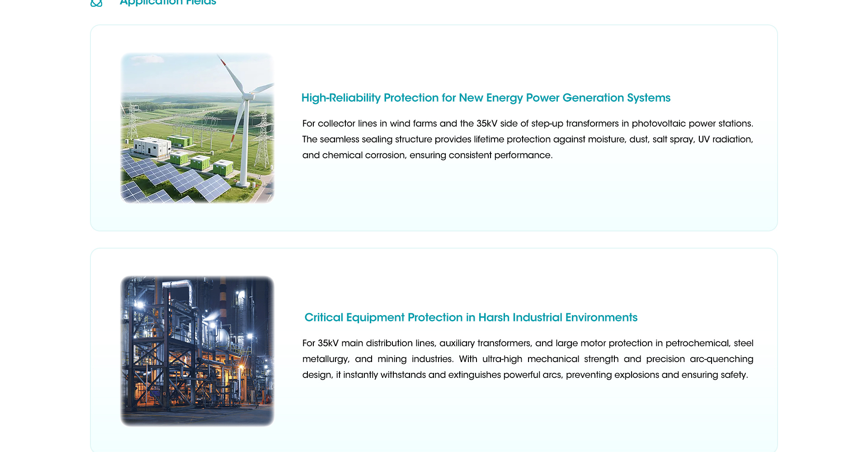Screen dimensions: 868x452
Task: Click the line starting 'metallurgy, and mining industries'
Action: click(527, 359)
